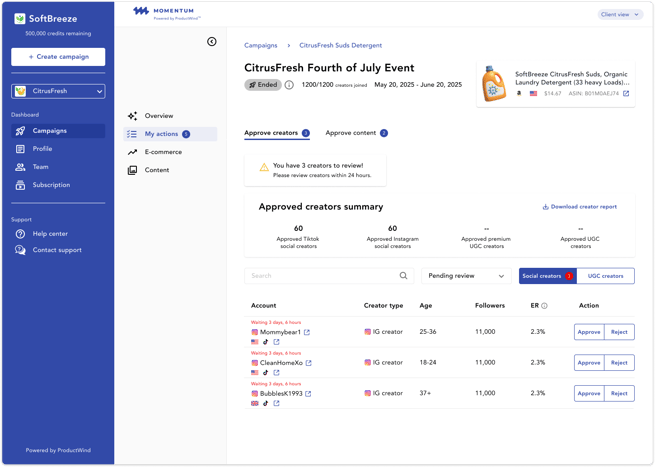Open Overview in the campaign menu
655x467 pixels.
tap(170, 116)
